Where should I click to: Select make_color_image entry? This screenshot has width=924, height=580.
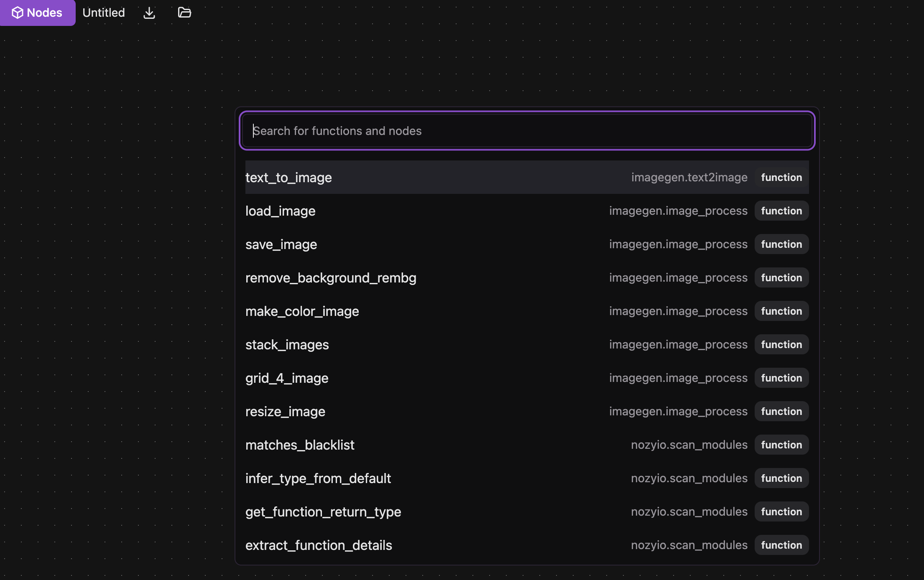[x=527, y=311]
